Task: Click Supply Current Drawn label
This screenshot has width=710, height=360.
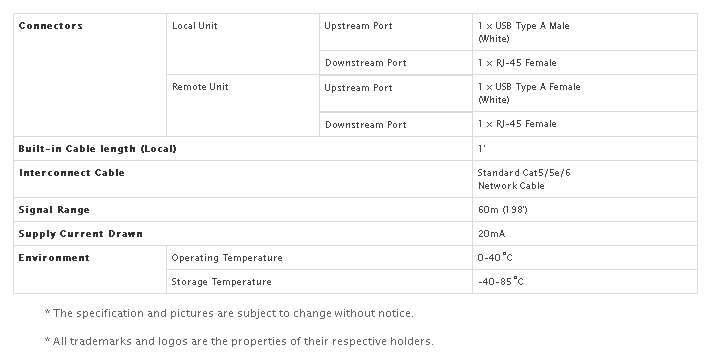Action: click(81, 234)
